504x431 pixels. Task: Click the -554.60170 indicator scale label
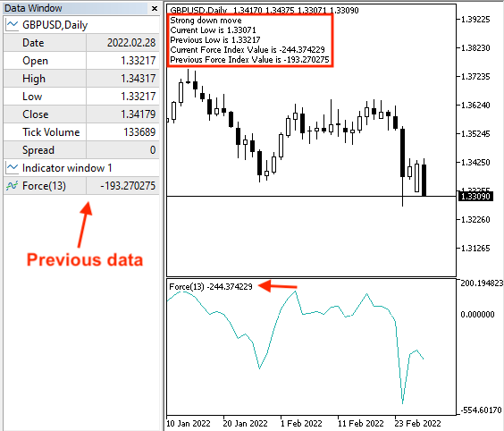coord(481,410)
